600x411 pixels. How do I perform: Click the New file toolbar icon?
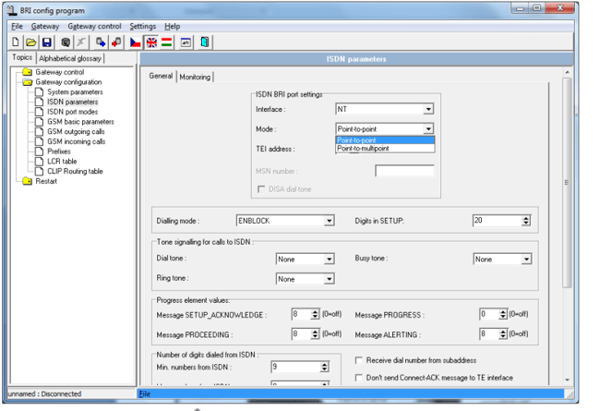pos(16,42)
